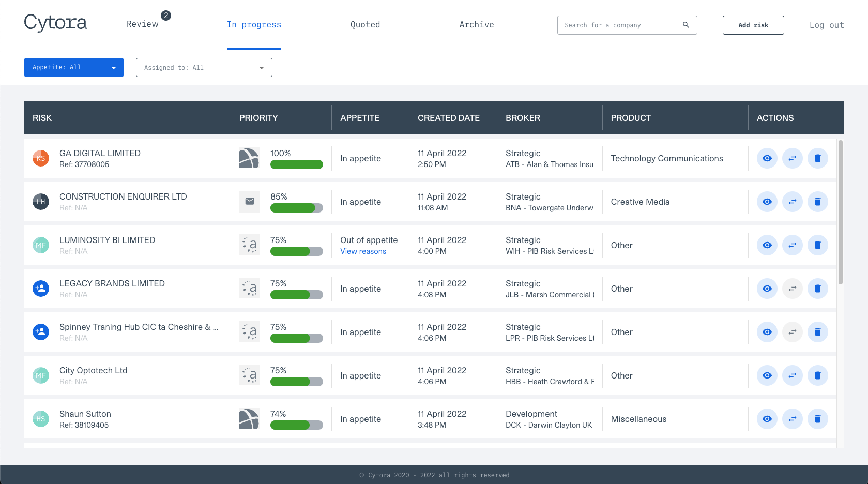Screen dimensions: 868x484
Task: Click swap icon for Spinney Traning Hub
Action: click(793, 332)
